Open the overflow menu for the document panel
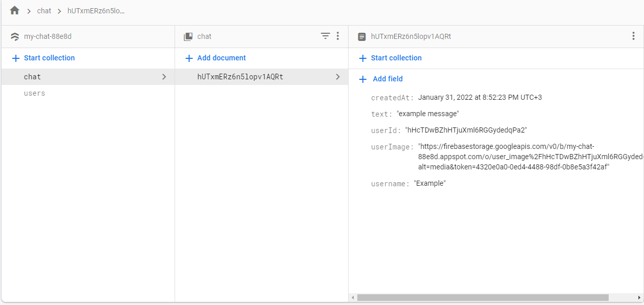The height and width of the screenshot is (305, 644). tap(633, 36)
